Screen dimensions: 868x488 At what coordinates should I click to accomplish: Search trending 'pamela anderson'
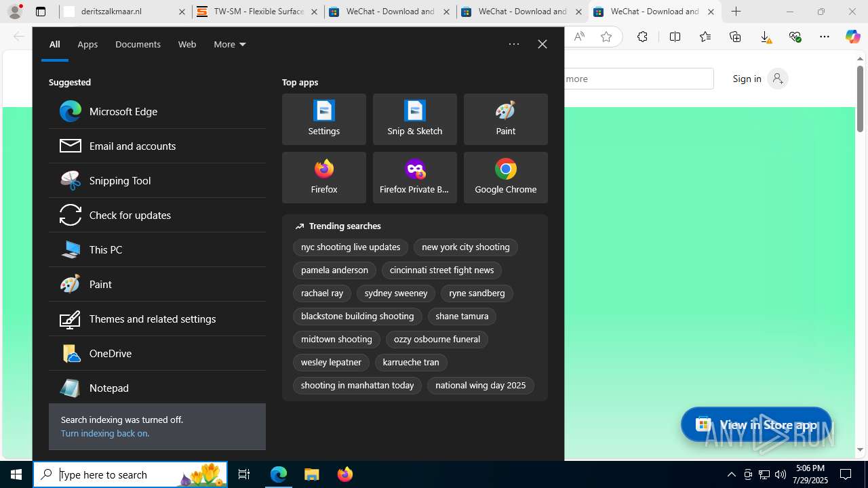click(334, 270)
